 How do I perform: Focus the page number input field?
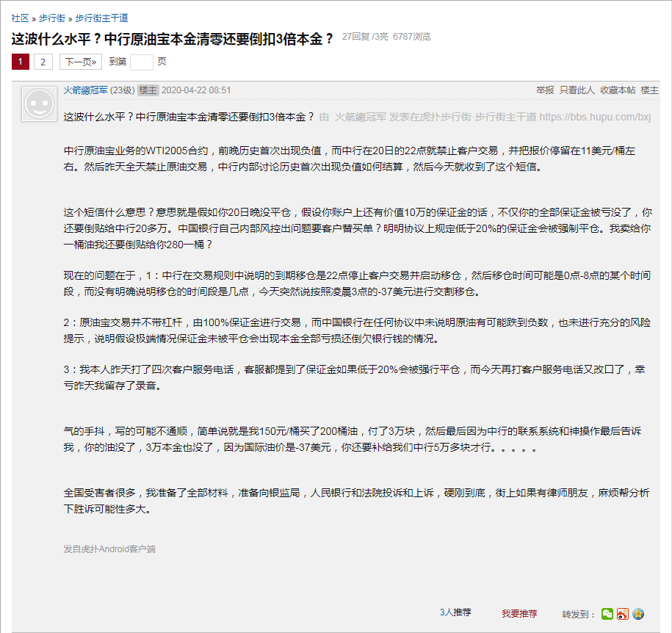click(142, 62)
